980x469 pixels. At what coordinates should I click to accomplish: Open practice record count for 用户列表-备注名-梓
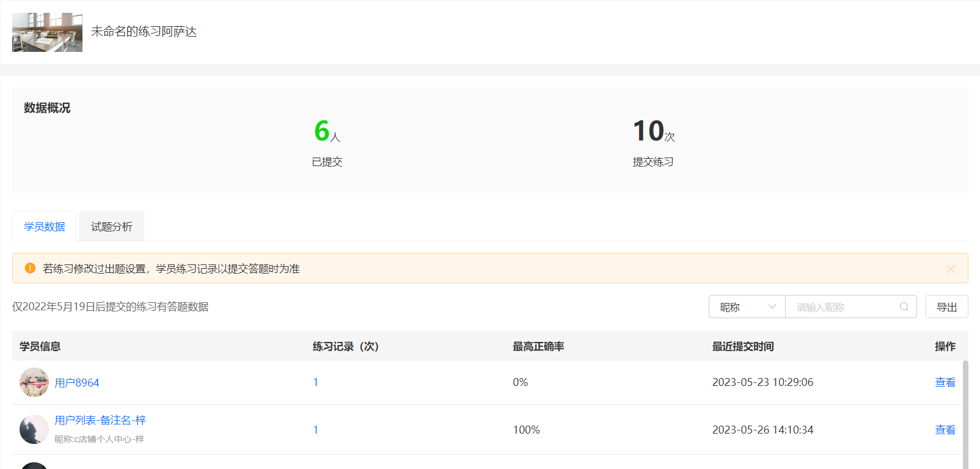click(x=316, y=430)
